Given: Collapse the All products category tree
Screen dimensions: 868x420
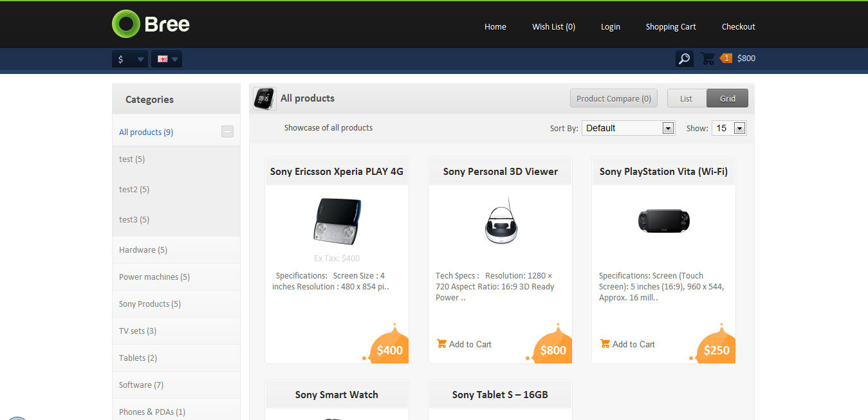Looking at the screenshot, I should (x=228, y=132).
